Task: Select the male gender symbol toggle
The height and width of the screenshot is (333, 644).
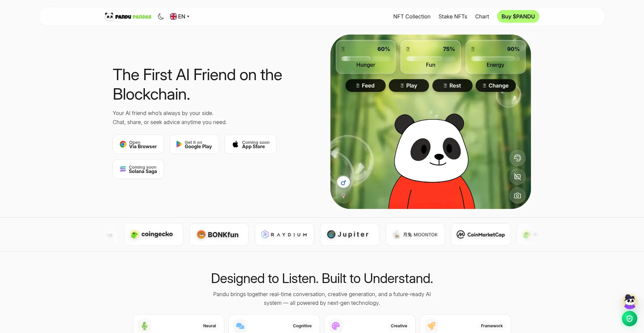Action: (x=343, y=182)
